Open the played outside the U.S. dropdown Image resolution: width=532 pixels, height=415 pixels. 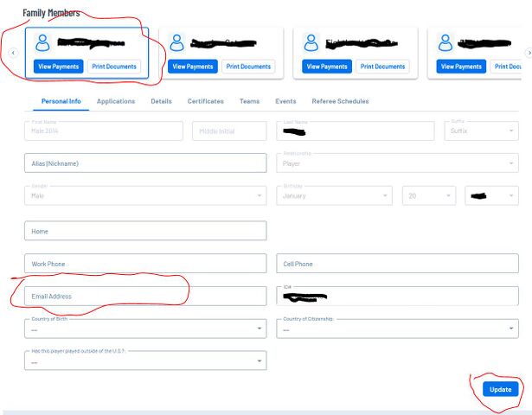pos(145,361)
